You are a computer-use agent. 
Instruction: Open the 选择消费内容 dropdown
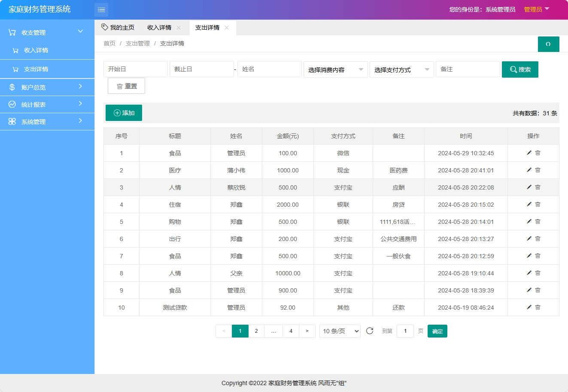tap(335, 69)
